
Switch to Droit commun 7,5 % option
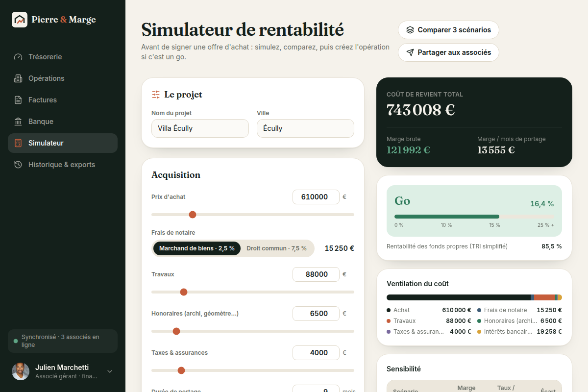(x=276, y=248)
